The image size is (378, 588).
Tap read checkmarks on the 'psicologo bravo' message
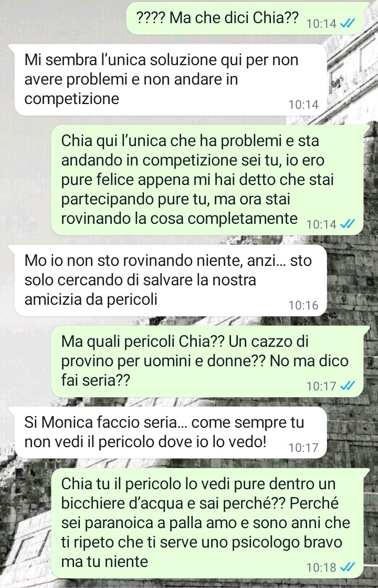[x=347, y=567]
